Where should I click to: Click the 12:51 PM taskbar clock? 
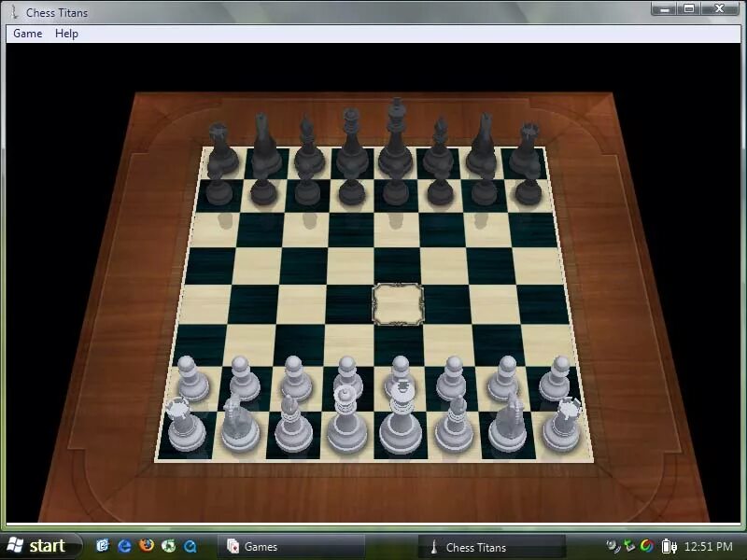coord(709,547)
